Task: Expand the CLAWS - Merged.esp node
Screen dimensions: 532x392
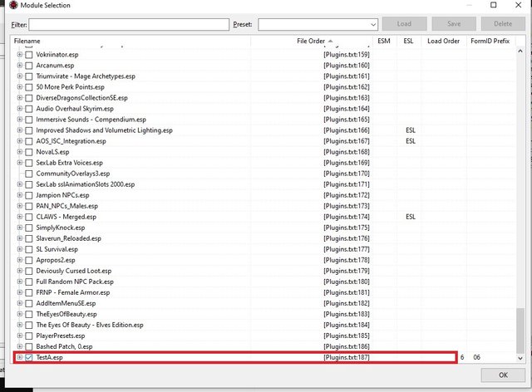Action: point(20,217)
